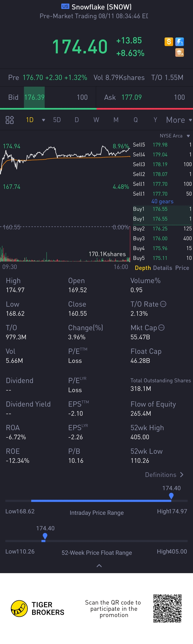This screenshot has width=193, height=644.
Task: Tap the promotion QR code
Action: tap(167, 608)
